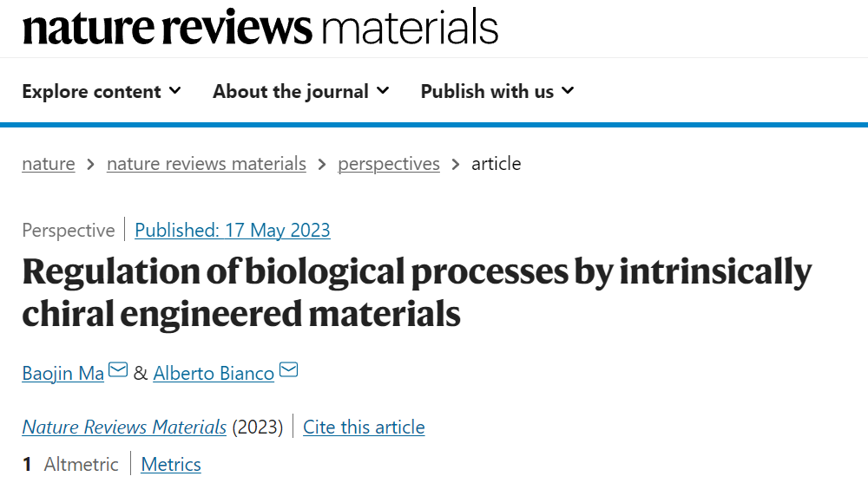Click the Published: 17 May 2023 link
Screen dimensions: 868x496
pos(233,230)
